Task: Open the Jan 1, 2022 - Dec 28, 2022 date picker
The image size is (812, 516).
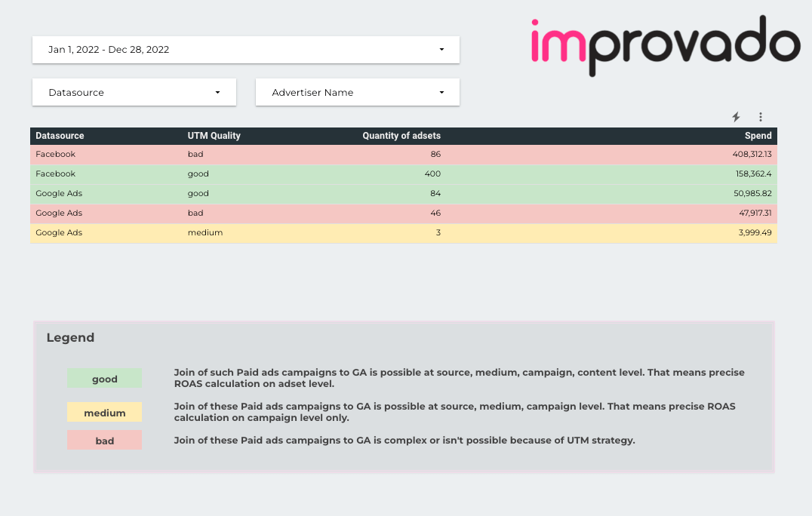Action: point(226,49)
